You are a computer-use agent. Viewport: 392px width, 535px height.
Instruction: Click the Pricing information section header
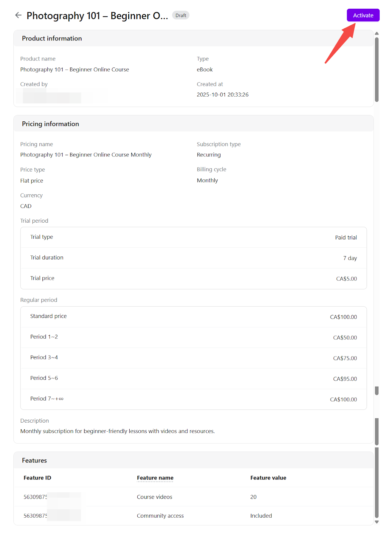[50, 124]
